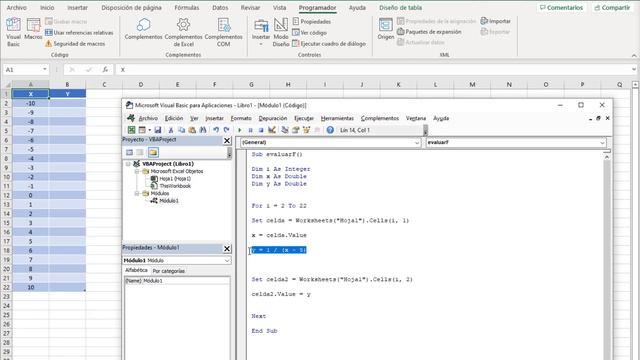
Task: Click the Compartir button
Action: 612,8
